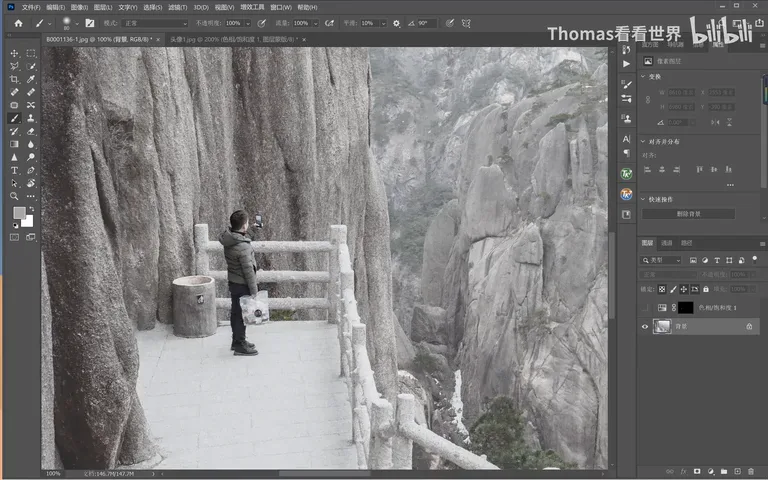The height and width of the screenshot is (480, 768).
Task: Create new adjustment layer button
Action: 710,471
